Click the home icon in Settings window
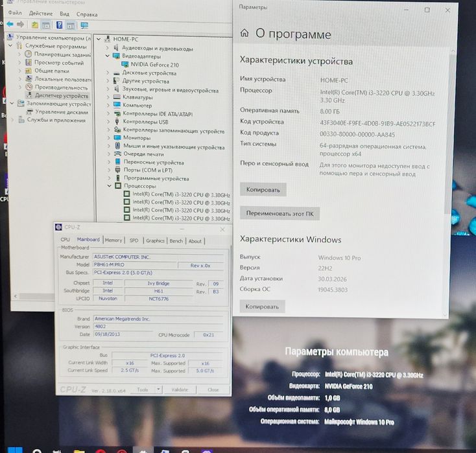476x453 pixels. tap(244, 33)
